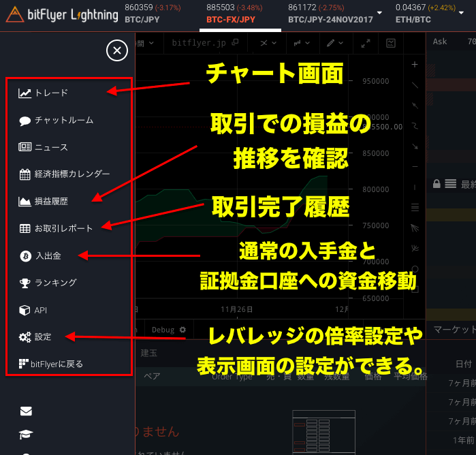
Task: Open the pencil drawing tools dropdown
Action: [x=335, y=43]
